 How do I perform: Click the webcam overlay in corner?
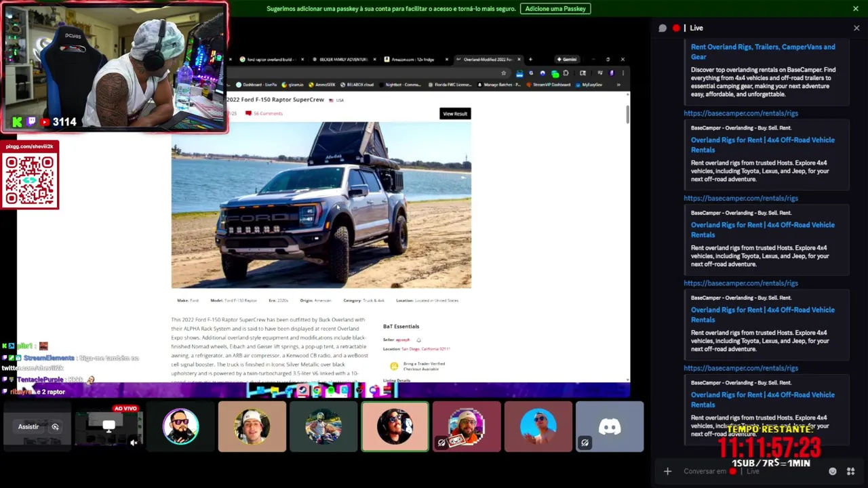click(x=114, y=66)
